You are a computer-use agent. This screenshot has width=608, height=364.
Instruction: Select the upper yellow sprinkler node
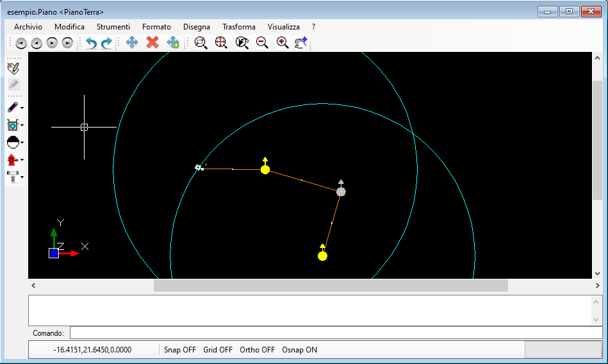coord(265,170)
